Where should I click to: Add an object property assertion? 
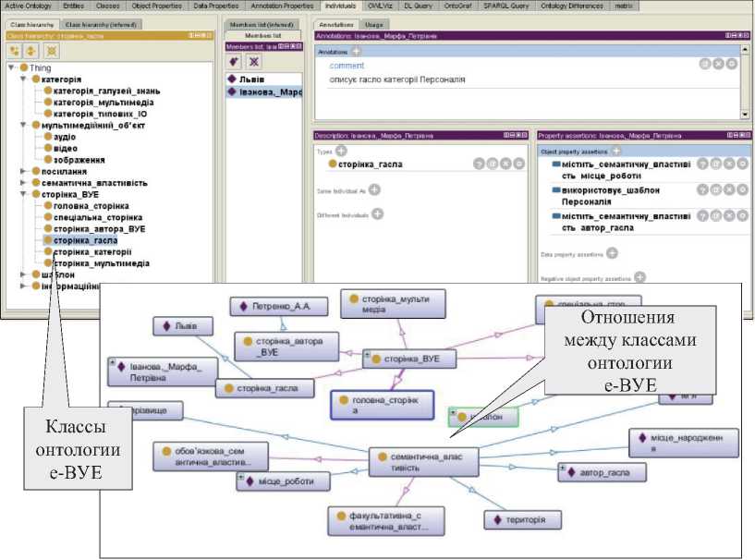(x=615, y=152)
